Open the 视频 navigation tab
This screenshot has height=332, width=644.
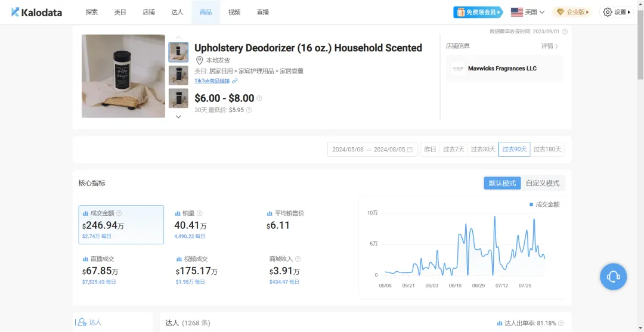pos(234,13)
